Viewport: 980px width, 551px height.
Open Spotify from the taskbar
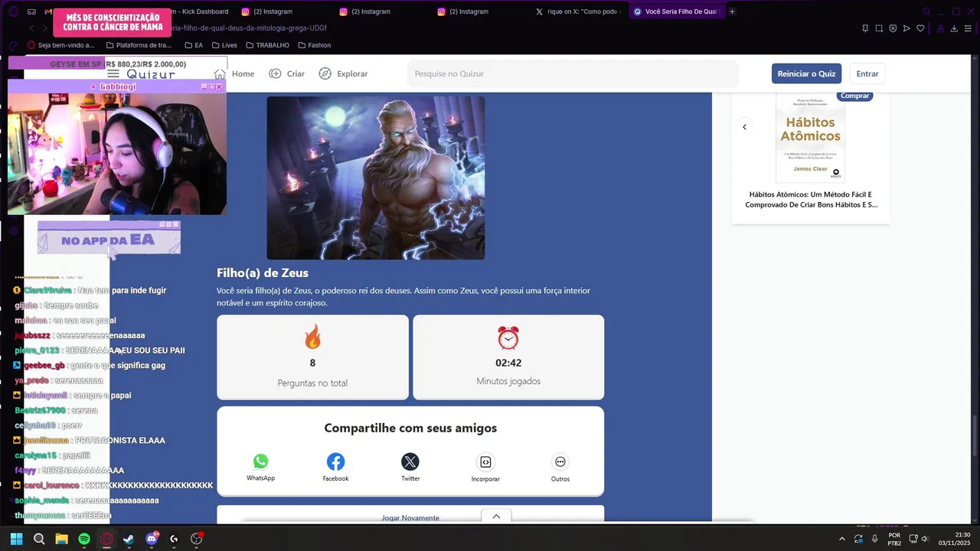tap(84, 539)
